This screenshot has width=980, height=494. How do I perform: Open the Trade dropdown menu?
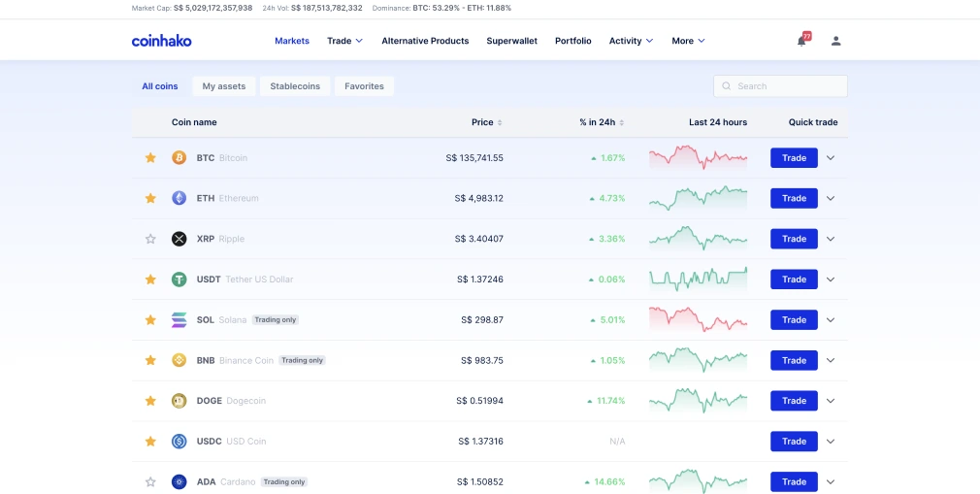pyautogui.click(x=345, y=41)
